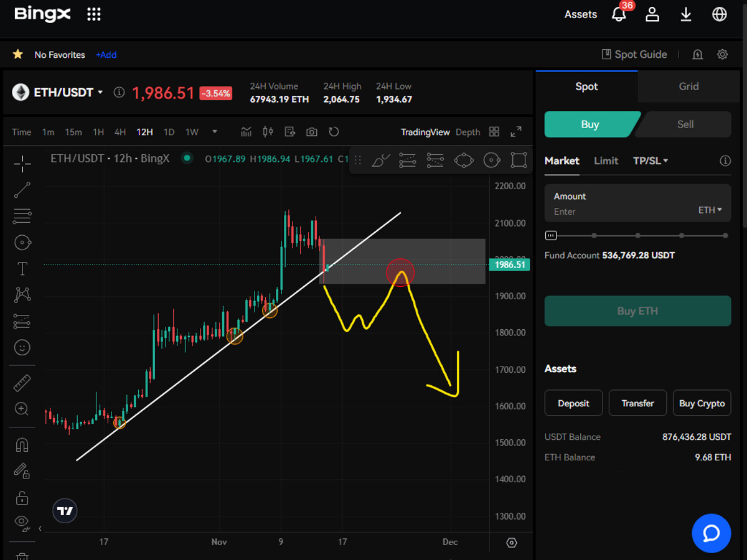Select the trend line drawing tool
Image resolution: width=747 pixels, height=560 pixels.
(x=22, y=190)
